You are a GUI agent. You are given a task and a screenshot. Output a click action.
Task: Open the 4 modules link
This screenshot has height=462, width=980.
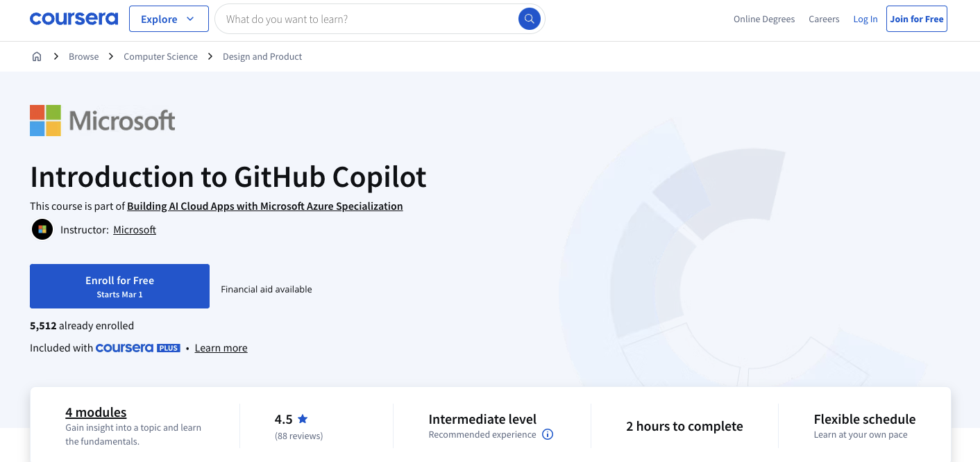coord(96,412)
